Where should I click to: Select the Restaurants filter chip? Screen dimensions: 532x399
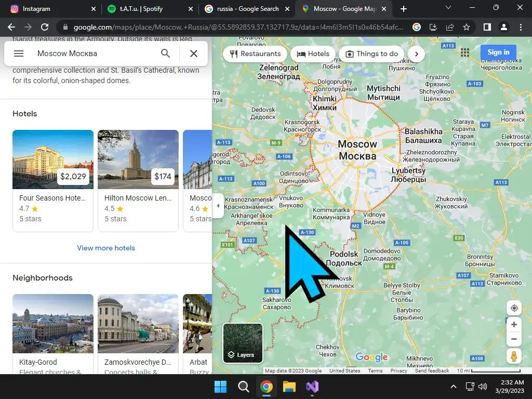(255, 54)
